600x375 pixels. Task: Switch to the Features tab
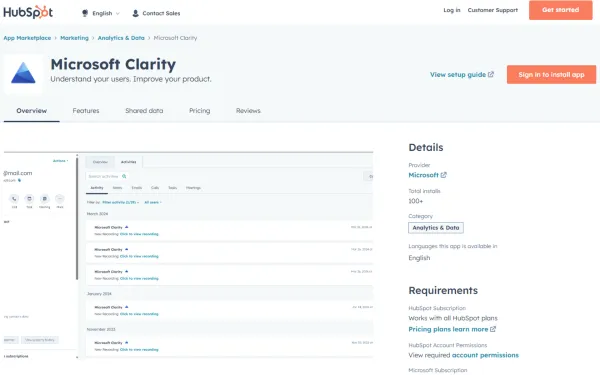86,111
